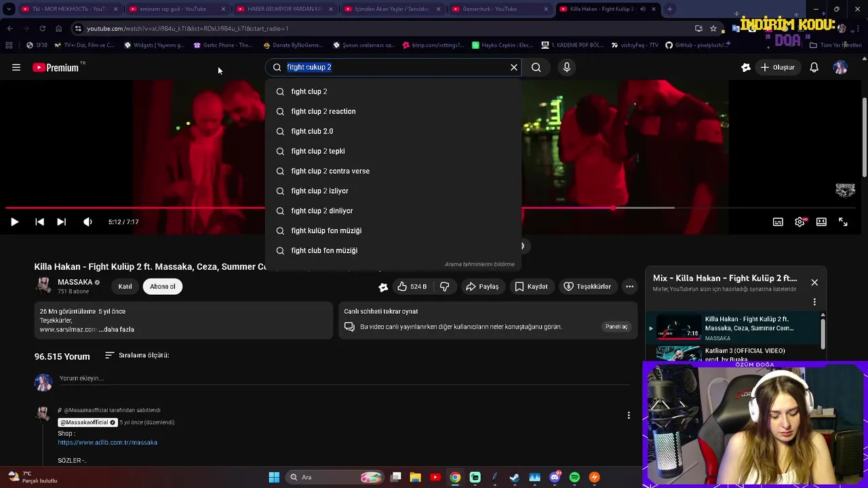Viewport: 868px width, 488px height.
Task: Open the Mix playlist options menu
Action: [814, 302]
